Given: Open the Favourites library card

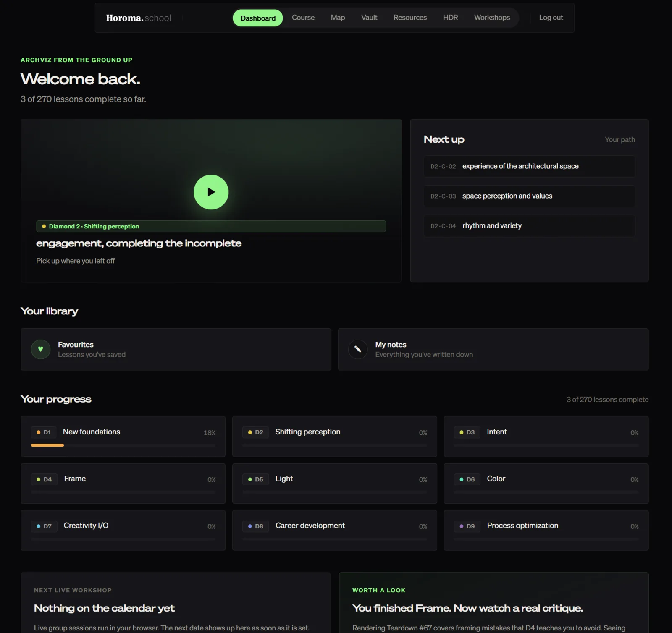Looking at the screenshot, I should tap(176, 349).
